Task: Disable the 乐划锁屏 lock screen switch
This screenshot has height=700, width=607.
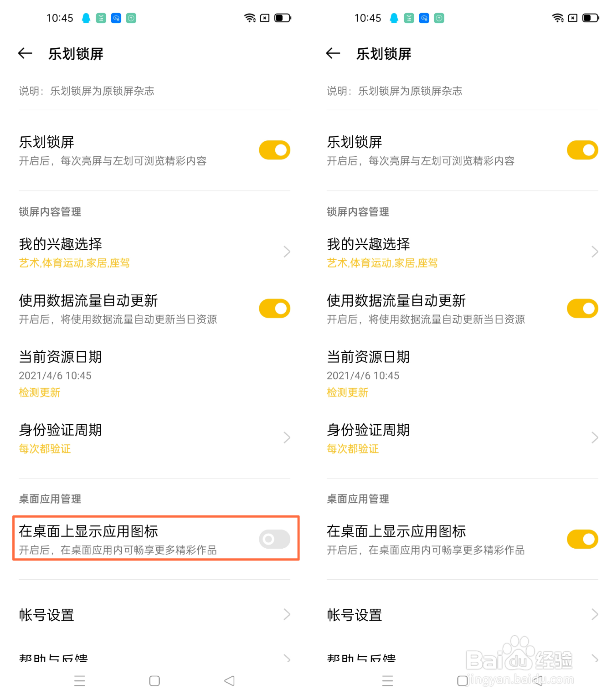Action: (x=274, y=149)
